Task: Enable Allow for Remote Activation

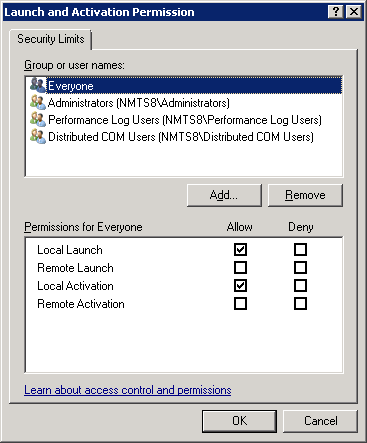Action: click(240, 304)
